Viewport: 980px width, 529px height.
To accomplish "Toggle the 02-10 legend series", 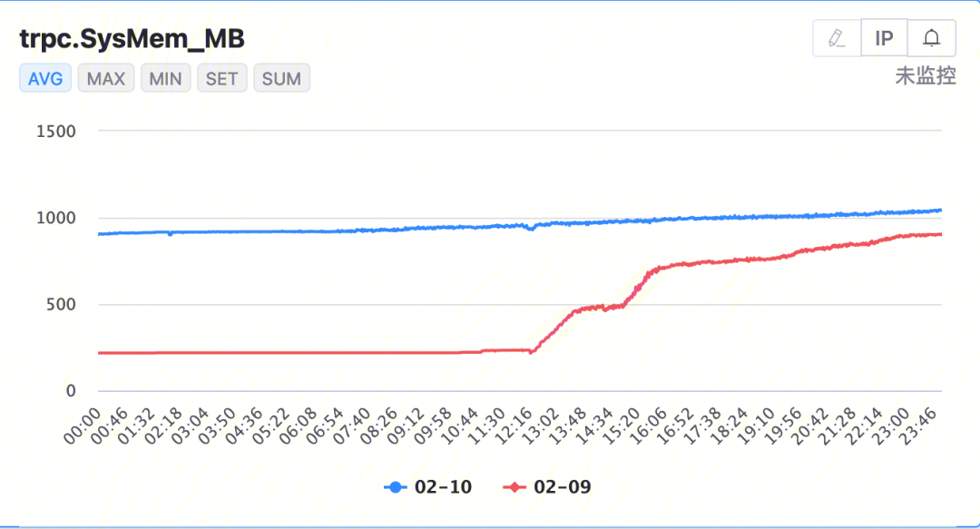I will pos(428,487).
